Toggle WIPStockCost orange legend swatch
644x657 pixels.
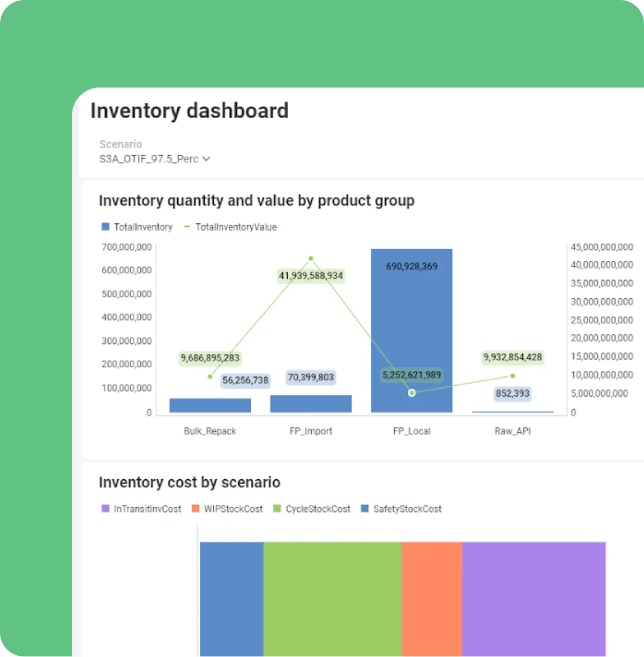[x=195, y=508]
